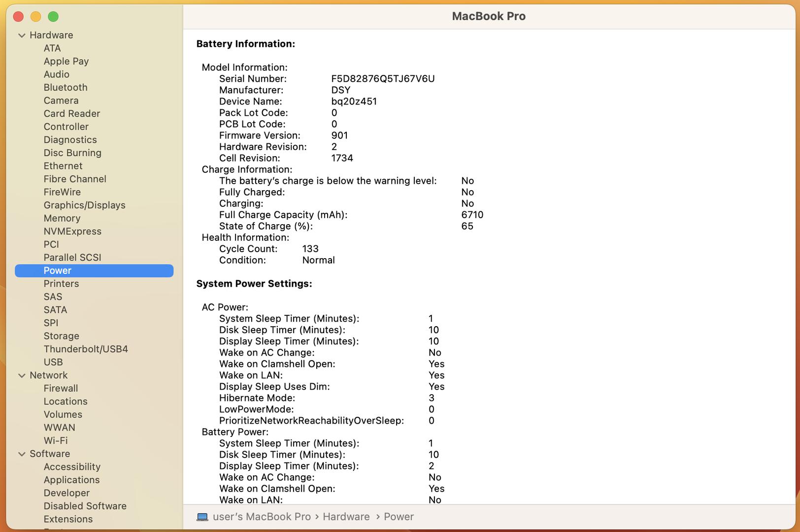Select the Thunderbolt/USB4 item
Screen dimensions: 800x532
click(86, 349)
